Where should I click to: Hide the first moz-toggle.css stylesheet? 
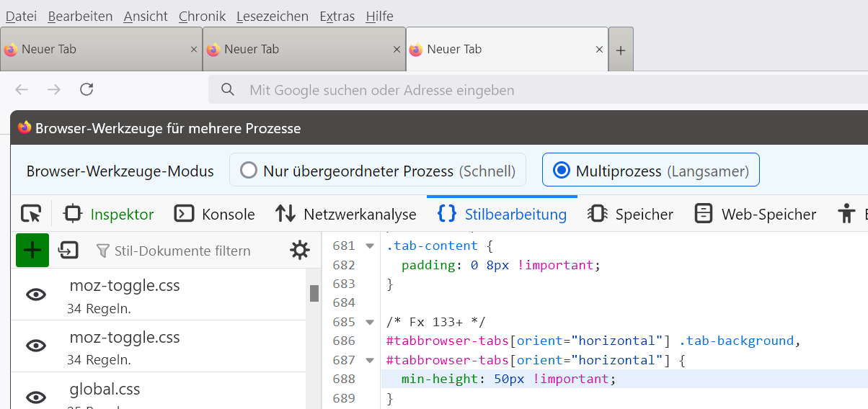(36, 294)
